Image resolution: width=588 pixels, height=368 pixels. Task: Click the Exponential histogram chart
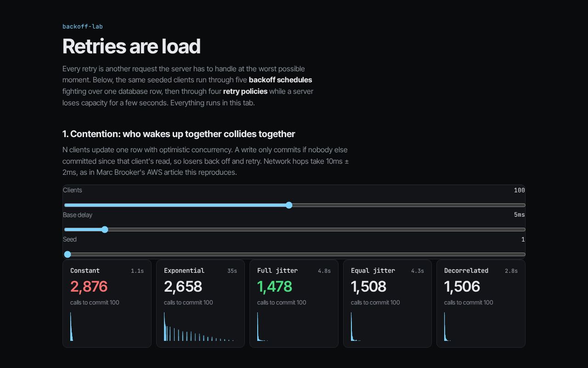200,327
